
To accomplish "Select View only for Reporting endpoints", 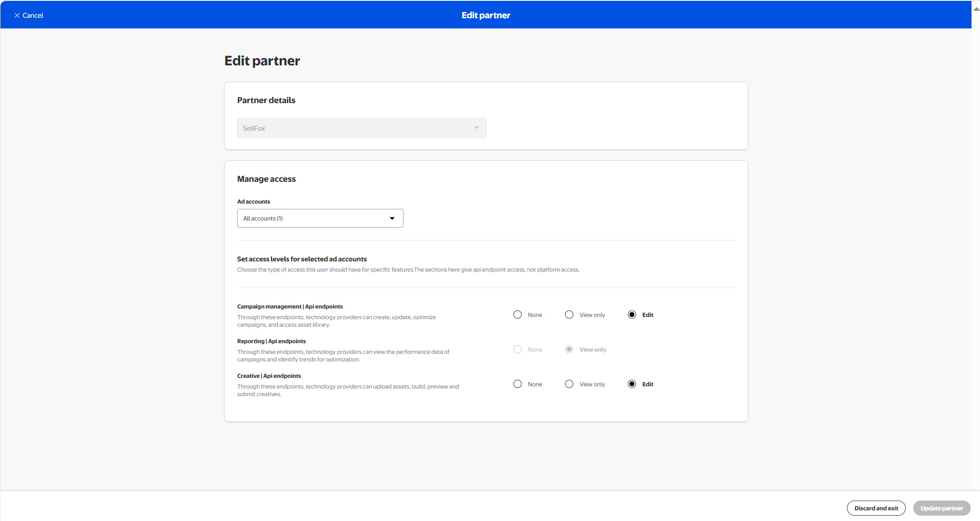I will click(x=569, y=349).
